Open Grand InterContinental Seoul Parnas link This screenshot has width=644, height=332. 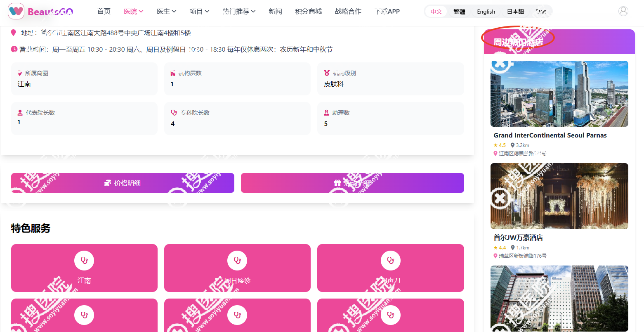point(550,135)
